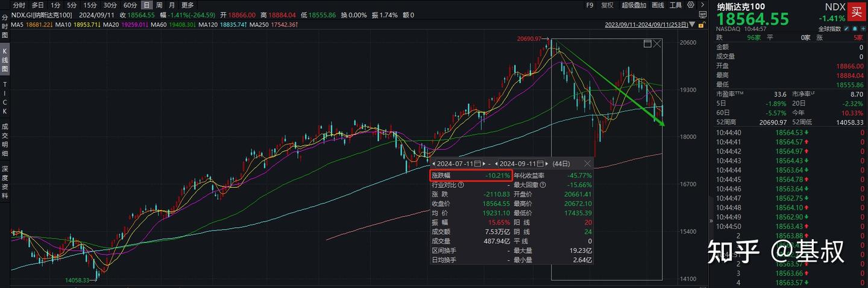Close the selection range box on chart
Viewport: 868px width, 288px height.
(657, 43)
